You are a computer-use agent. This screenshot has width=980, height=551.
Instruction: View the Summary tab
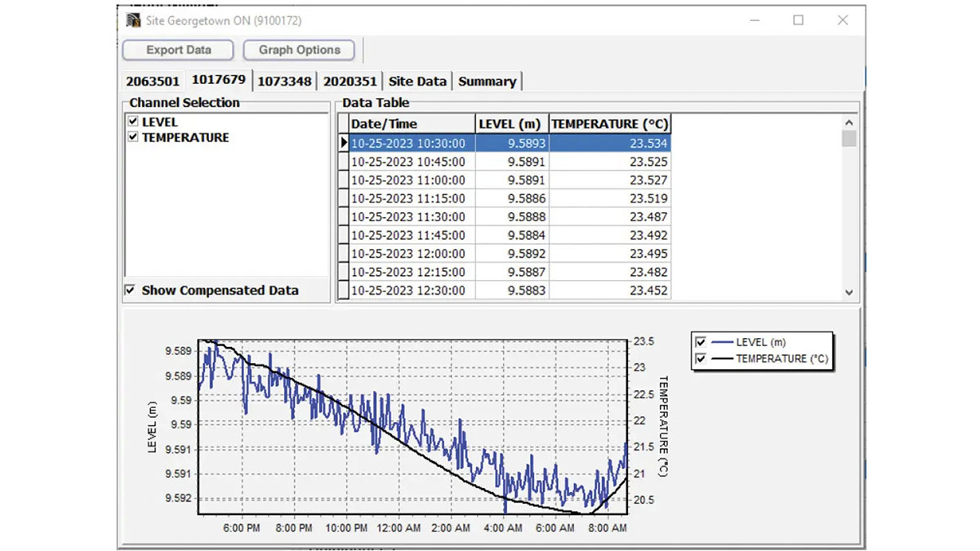[487, 81]
